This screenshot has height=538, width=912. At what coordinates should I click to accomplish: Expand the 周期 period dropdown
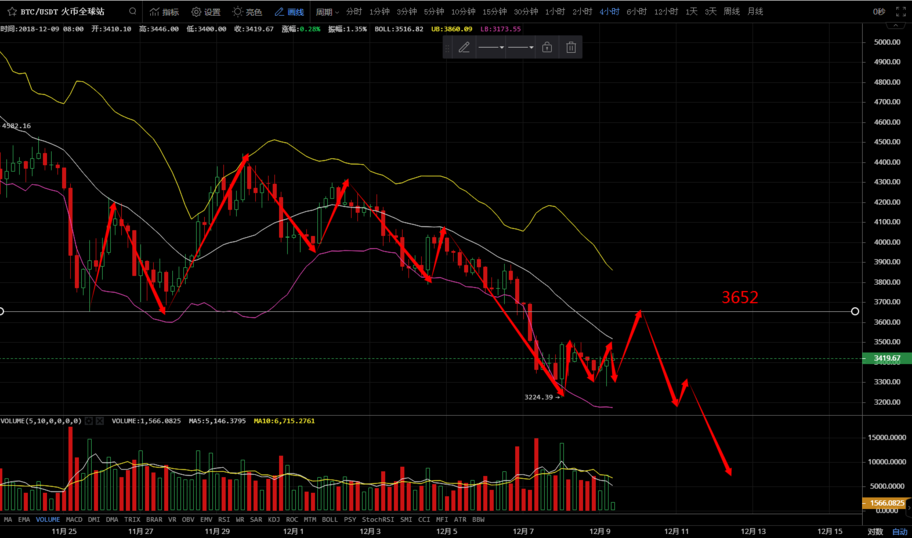coord(327,12)
